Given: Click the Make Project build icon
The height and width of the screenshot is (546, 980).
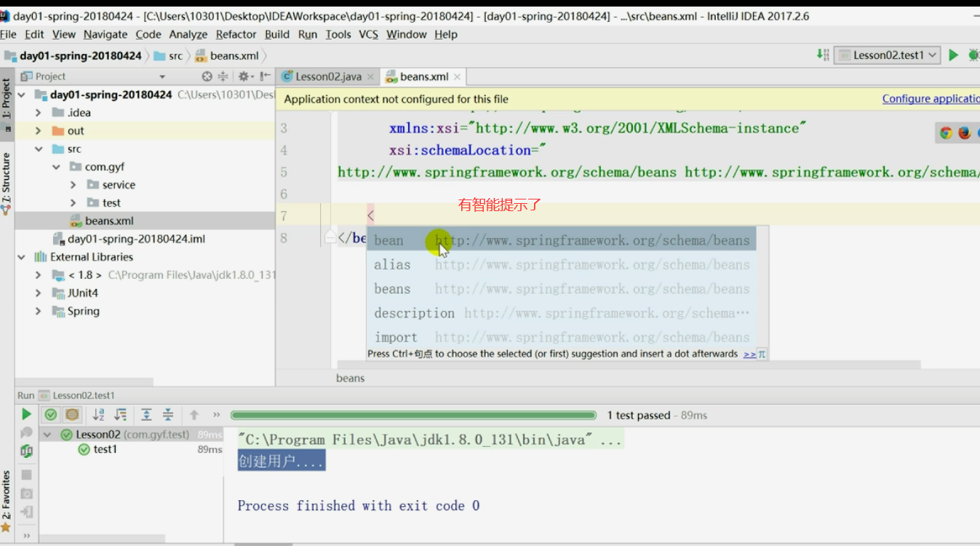Looking at the screenshot, I should (823, 55).
